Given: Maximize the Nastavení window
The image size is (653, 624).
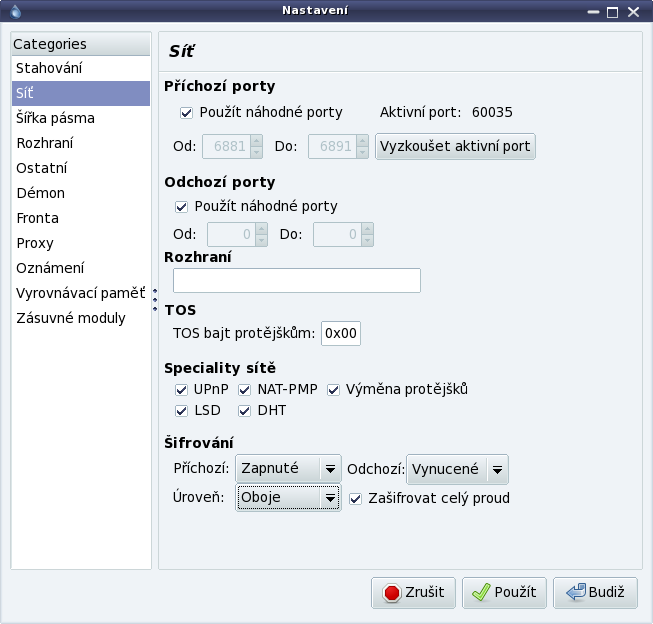Looking at the screenshot, I should click(x=612, y=12).
